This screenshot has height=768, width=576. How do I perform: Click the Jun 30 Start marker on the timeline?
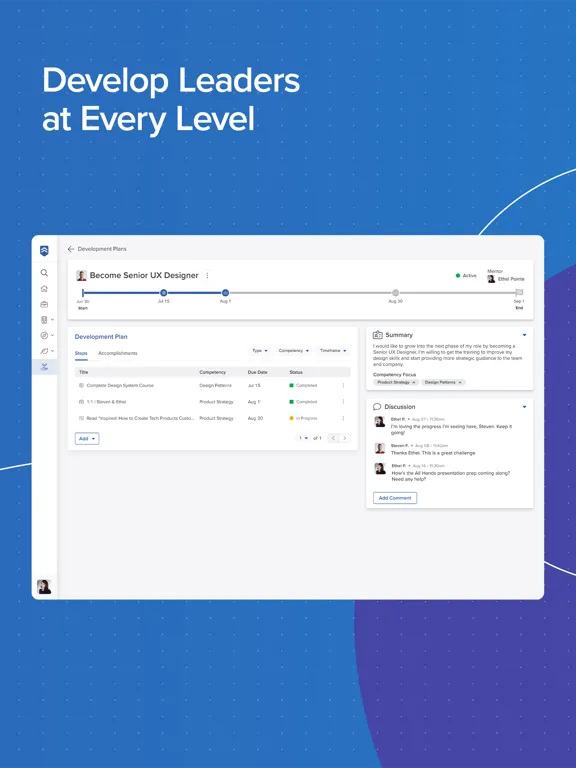pyautogui.click(x=83, y=293)
